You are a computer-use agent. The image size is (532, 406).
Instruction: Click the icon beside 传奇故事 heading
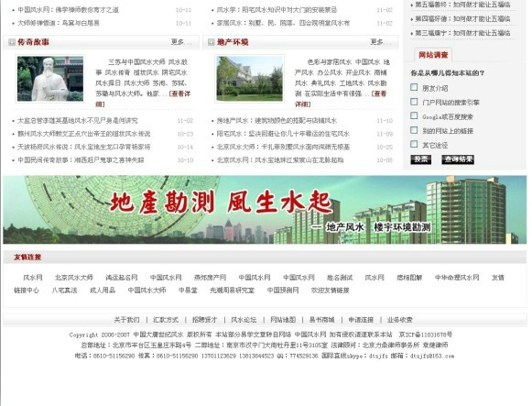coord(12,42)
